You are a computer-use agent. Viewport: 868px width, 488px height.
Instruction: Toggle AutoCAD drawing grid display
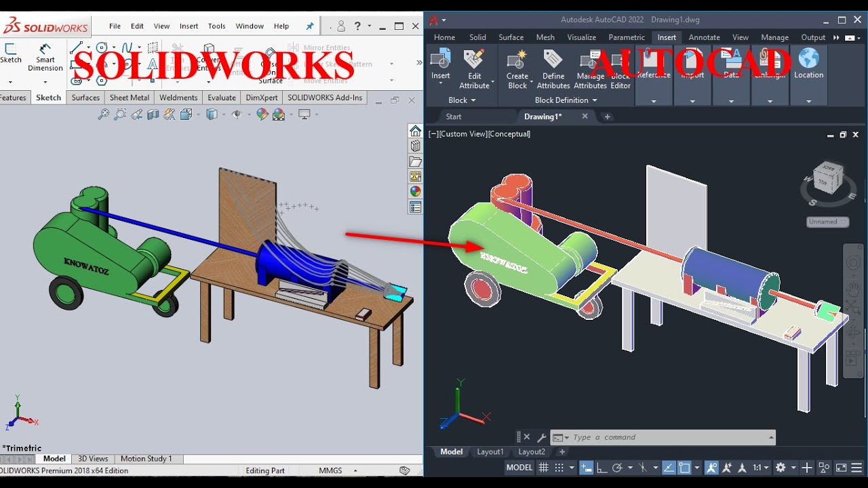pyautogui.click(x=543, y=468)
